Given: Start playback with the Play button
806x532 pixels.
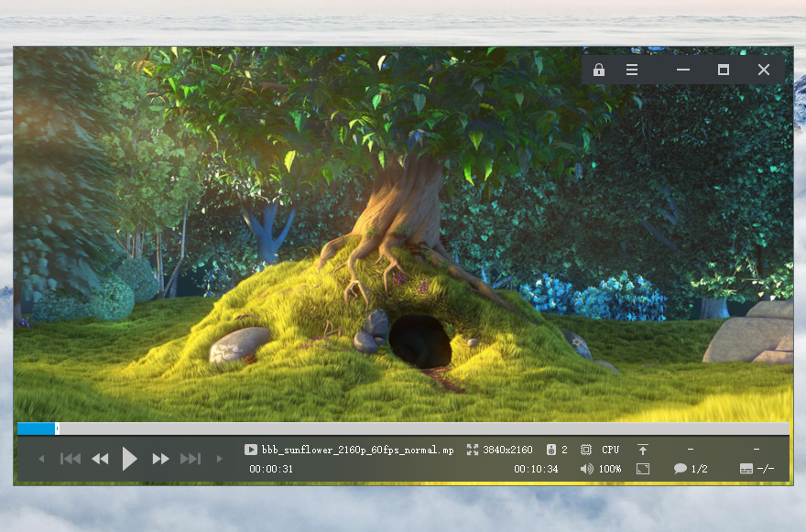Looking at the screenshot, I should point(129,459).
